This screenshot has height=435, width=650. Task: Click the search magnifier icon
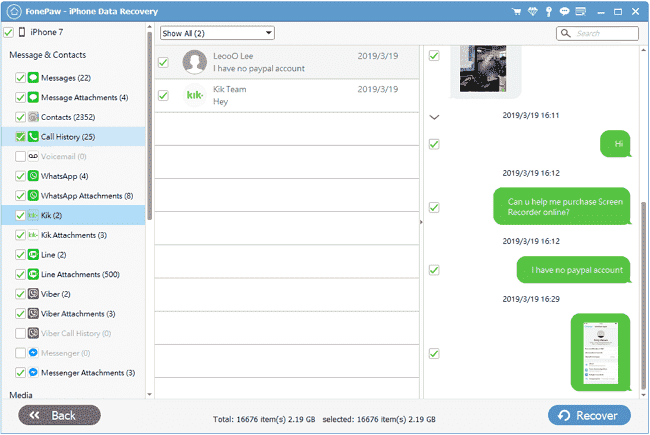click(565, 33)
